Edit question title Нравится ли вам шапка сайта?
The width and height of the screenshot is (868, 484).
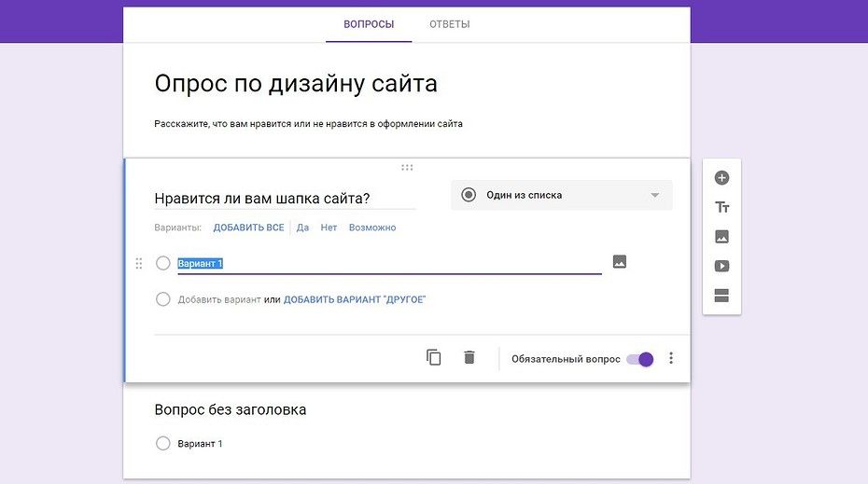[285, 198]
